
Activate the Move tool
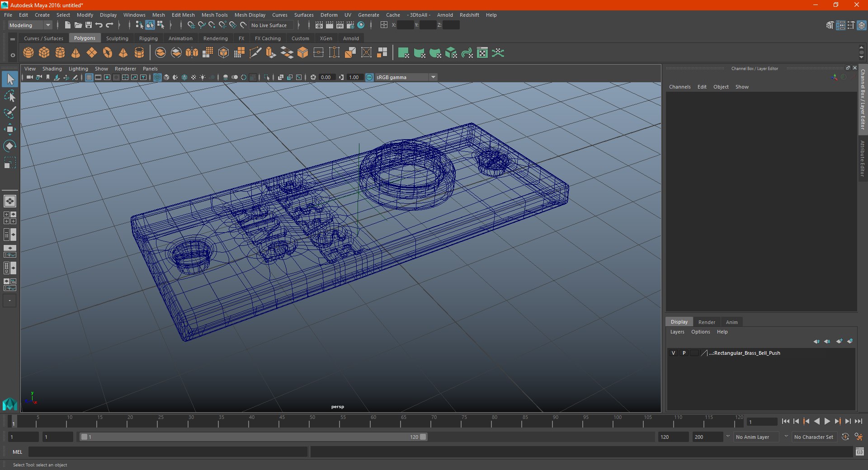coord(10,129)
